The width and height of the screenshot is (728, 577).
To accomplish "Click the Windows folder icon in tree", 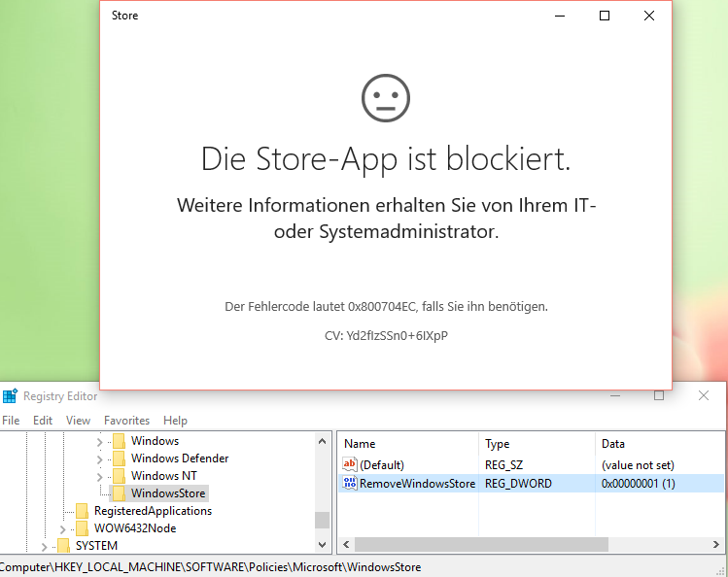I will coord(119,441).
